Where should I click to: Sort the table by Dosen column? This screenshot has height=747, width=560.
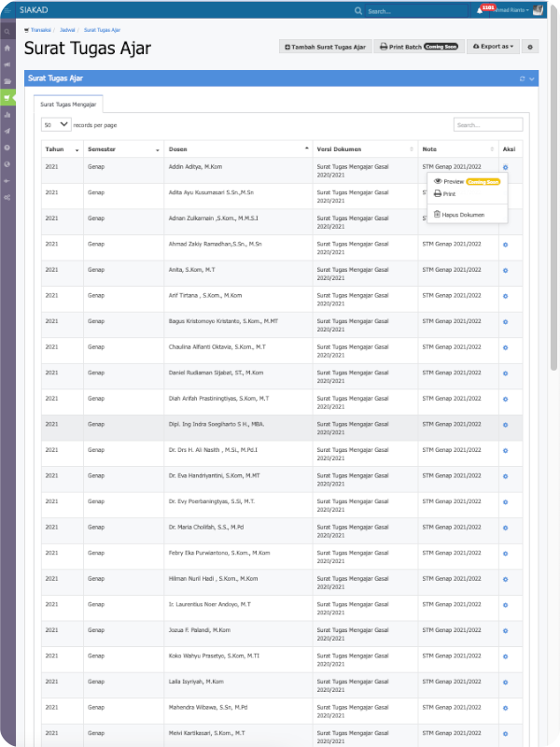[x=235, y=149]
